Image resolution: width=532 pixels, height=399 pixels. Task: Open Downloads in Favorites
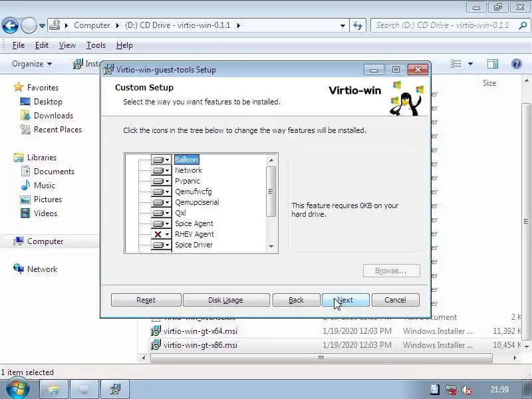coord(54,115)
